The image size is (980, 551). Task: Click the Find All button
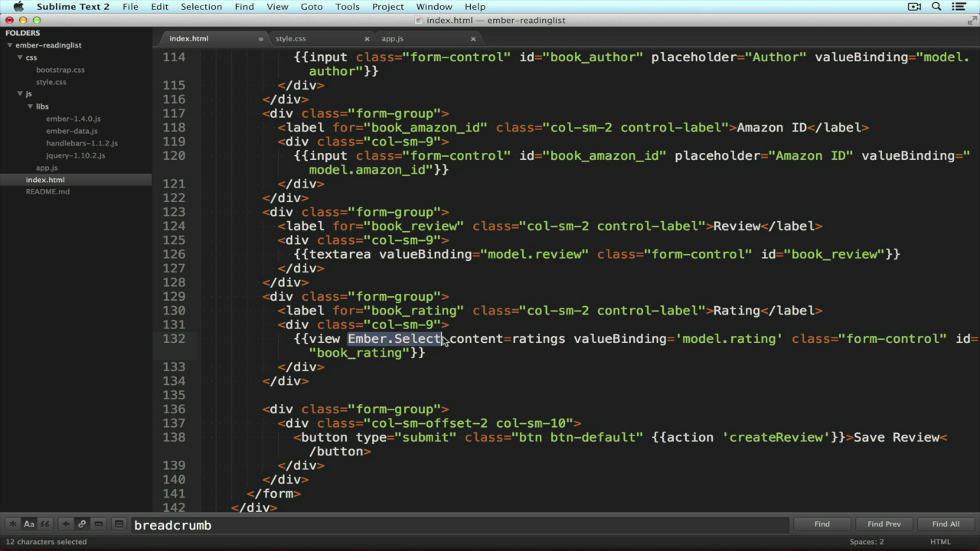tap(946, 524)
